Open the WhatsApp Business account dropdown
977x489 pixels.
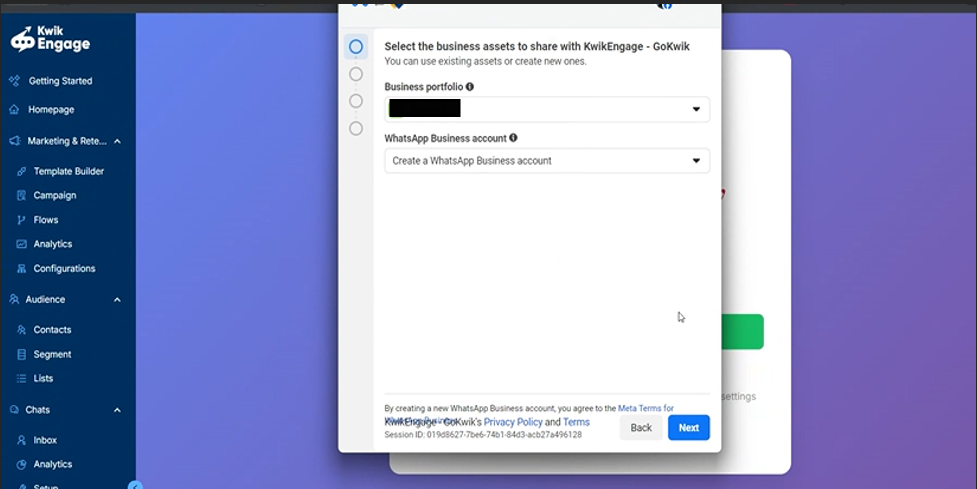pyautogui.click(x=547, y=161)
